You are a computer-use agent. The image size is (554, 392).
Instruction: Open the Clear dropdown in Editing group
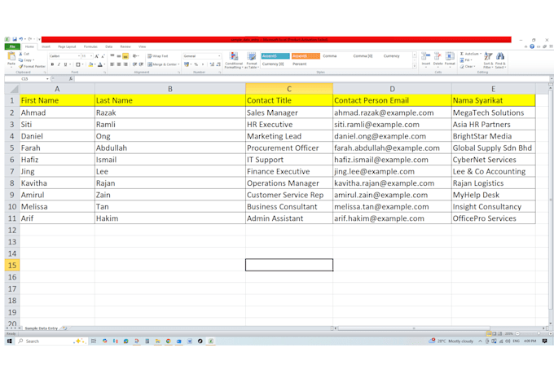pos(468,66)
